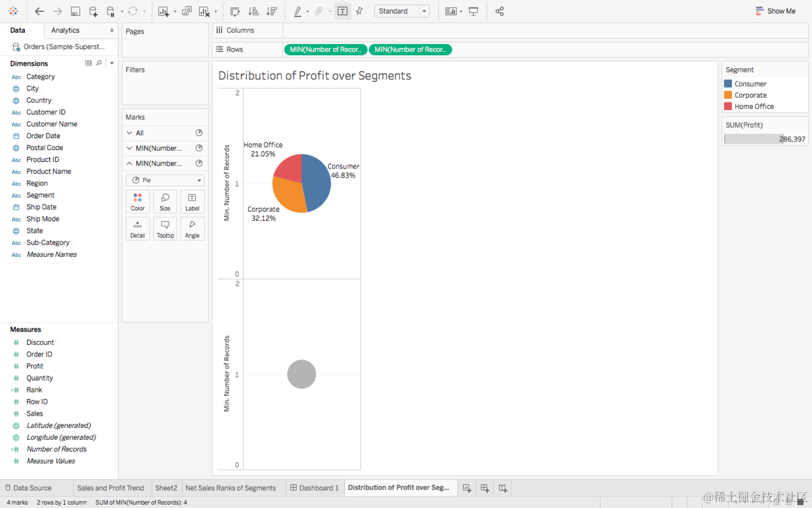Enter presentation mode icon
812x508 pixels.
click(x=473, y=11)
